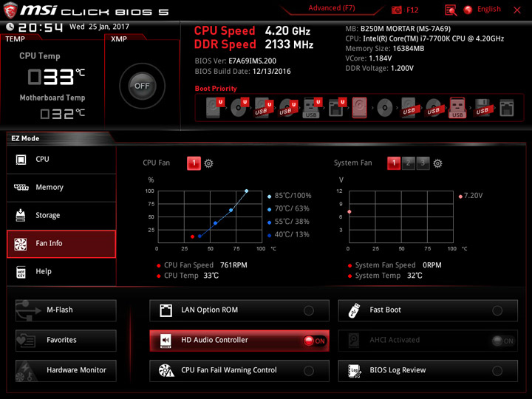
Task: Select the legacy CD/DVD boot icon without UEFI badge
Action: [385, 108]
